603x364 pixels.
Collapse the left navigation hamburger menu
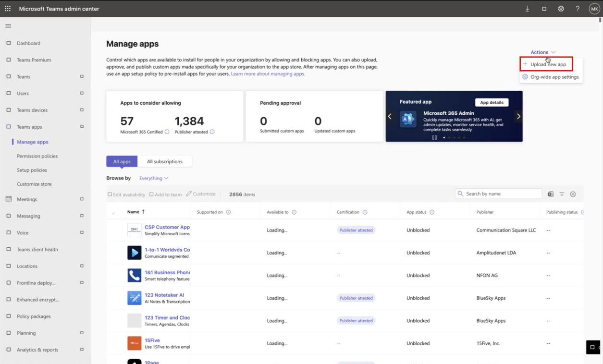tap(8, 26)
